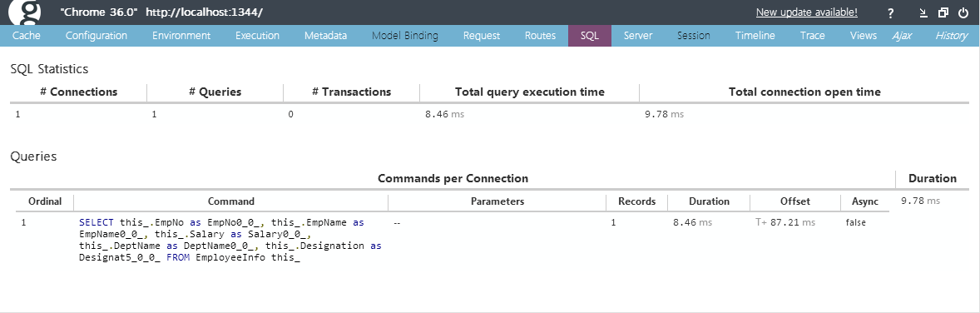Open the Metadata tab
The height and width of the screenshot is (313, 980).
pos(325,36)
